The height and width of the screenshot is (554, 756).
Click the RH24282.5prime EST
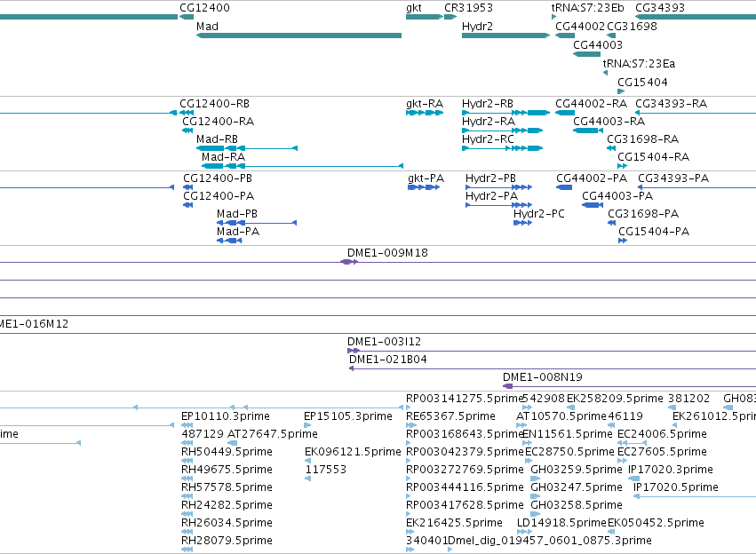click(227, 505)
